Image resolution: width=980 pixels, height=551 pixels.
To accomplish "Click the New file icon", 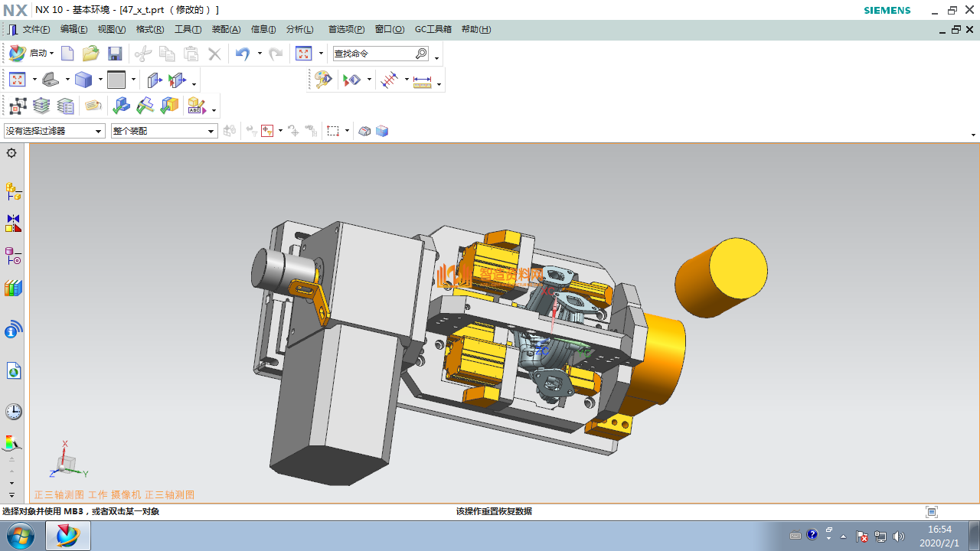I will point(67,54).
